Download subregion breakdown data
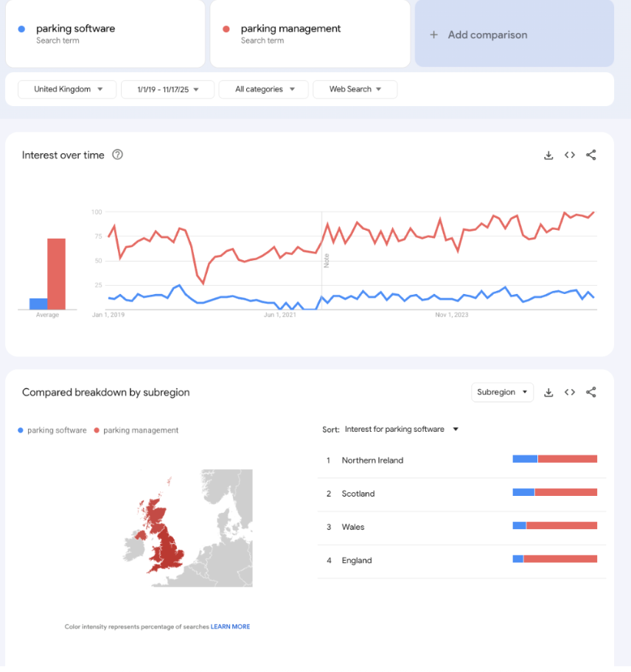The height and width of the screenshot is (672, 631). (548, 392)
